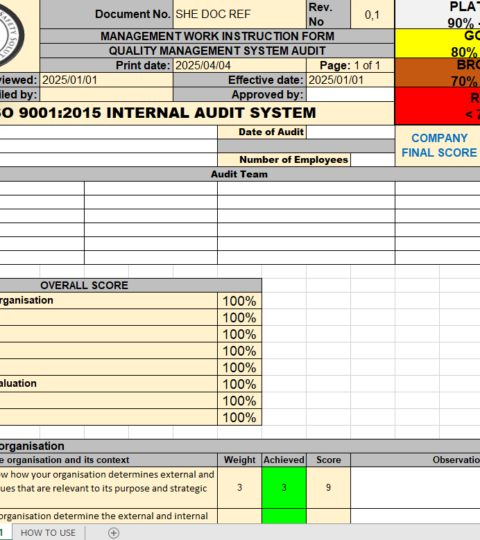The height and width of the screenshot is (540, 480).
Task: Select the 2025/01/01 cell beside Reviewed
Action: click(106, 80)
